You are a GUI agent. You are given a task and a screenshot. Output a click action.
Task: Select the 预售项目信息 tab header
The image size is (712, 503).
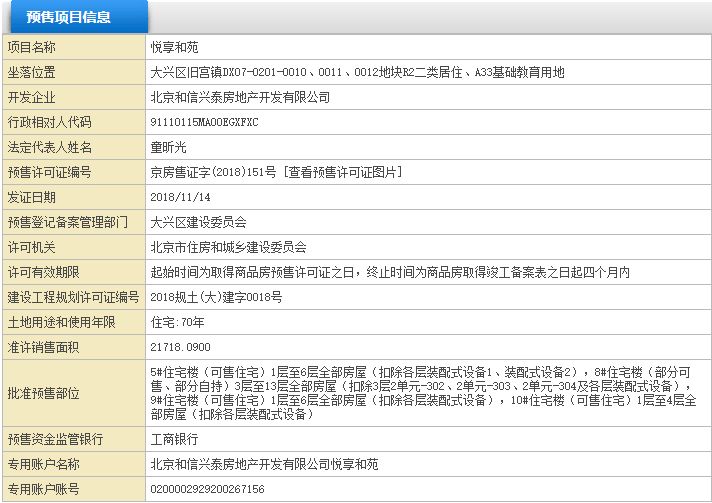(79, 17)
